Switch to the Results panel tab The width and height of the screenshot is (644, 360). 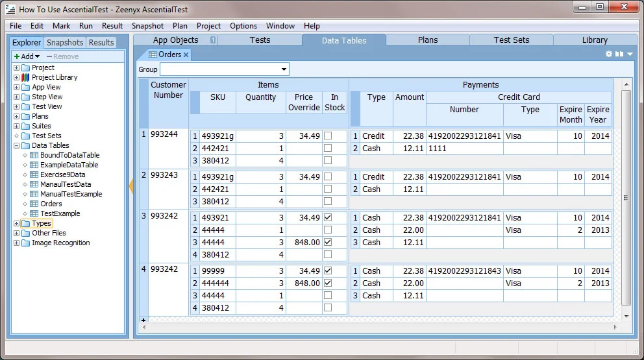click(x=101, y=42)
